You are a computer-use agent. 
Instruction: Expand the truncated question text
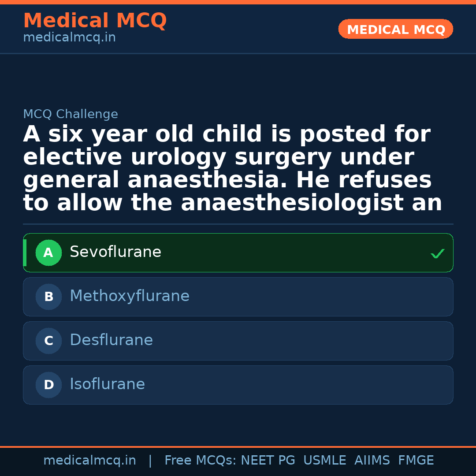coord(227,167)
